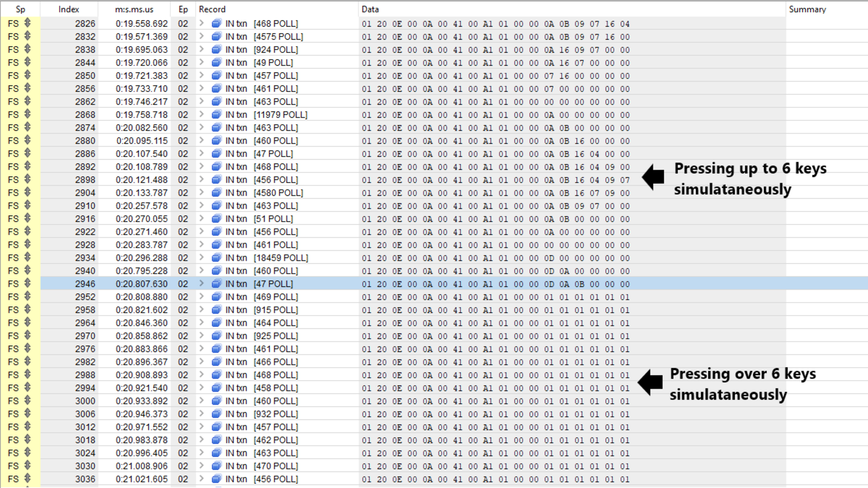
Task: Sort by the Index column header
Action: [x=68, y=9]
